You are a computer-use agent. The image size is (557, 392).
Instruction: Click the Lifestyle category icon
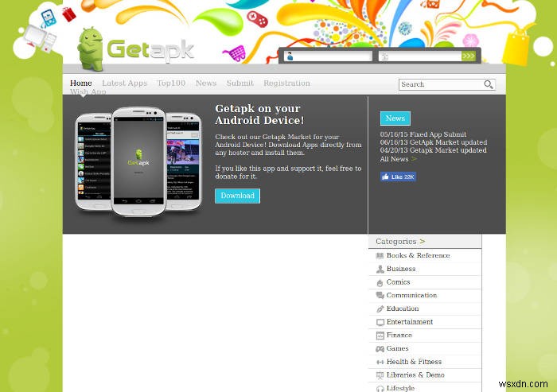coord(380,389)
